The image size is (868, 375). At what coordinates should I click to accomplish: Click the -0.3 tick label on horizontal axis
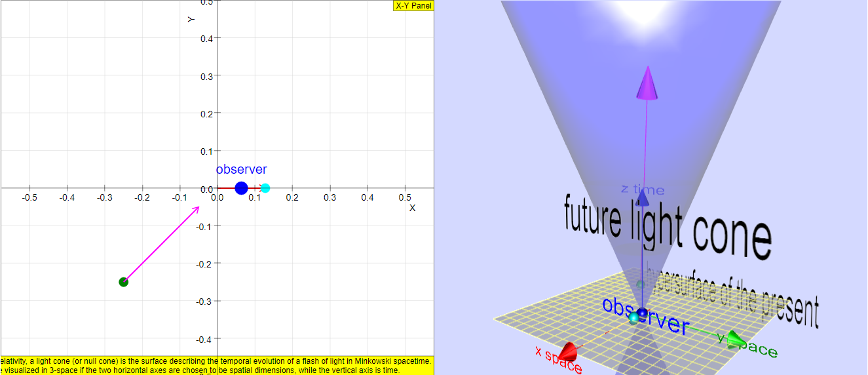[104, 197]
